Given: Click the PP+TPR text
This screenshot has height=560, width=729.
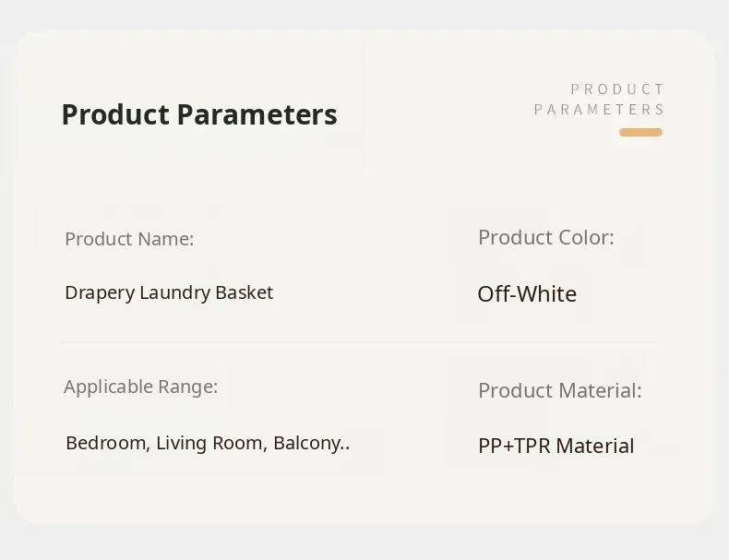Looking at the screenshot, I should (514, 447).
